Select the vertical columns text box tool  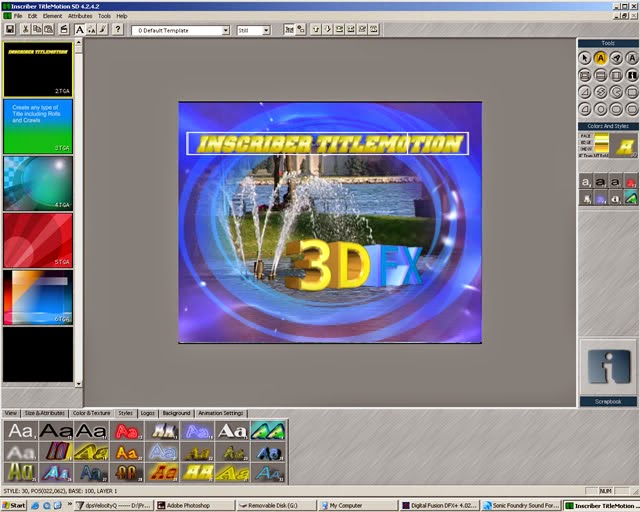pyautogui.click(x=616, y=75)
